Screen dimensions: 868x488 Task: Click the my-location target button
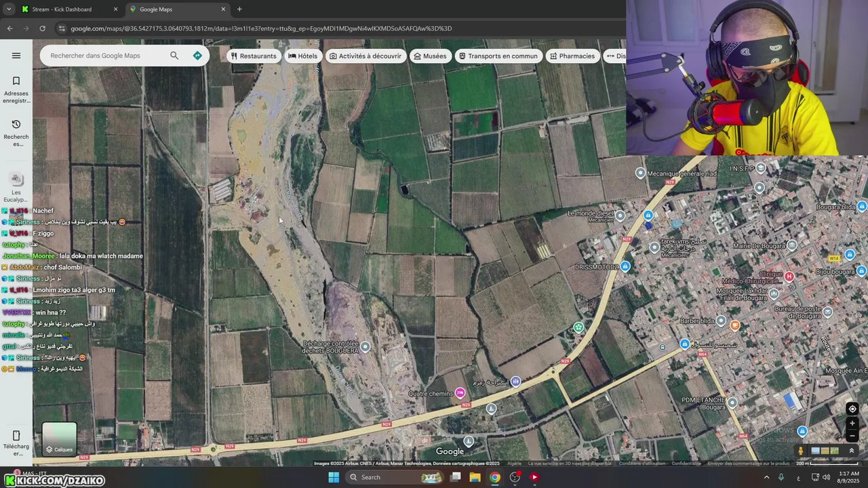pyautogui.click(x=852, y=409)
